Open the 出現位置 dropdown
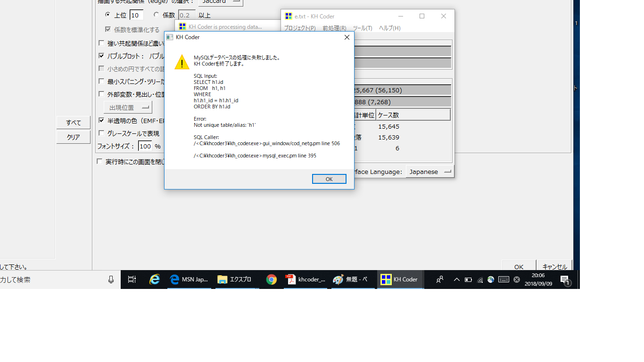The height and width of the screenshot is (362, 644). (128, 107)
